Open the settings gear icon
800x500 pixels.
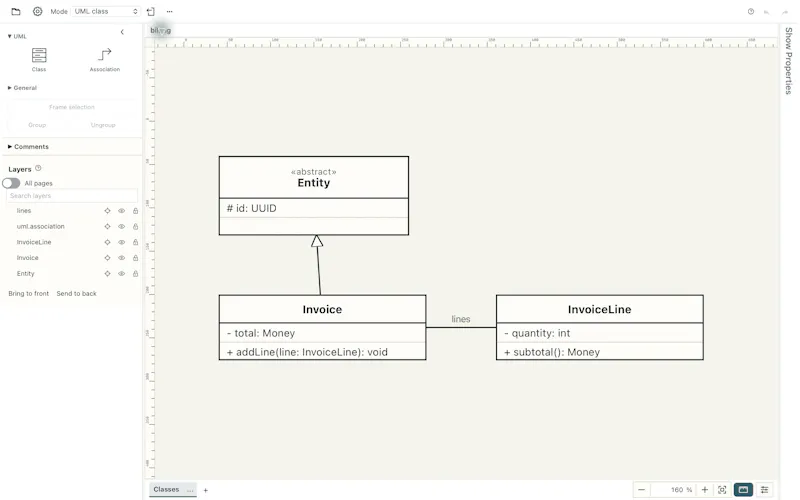(37, 11)
